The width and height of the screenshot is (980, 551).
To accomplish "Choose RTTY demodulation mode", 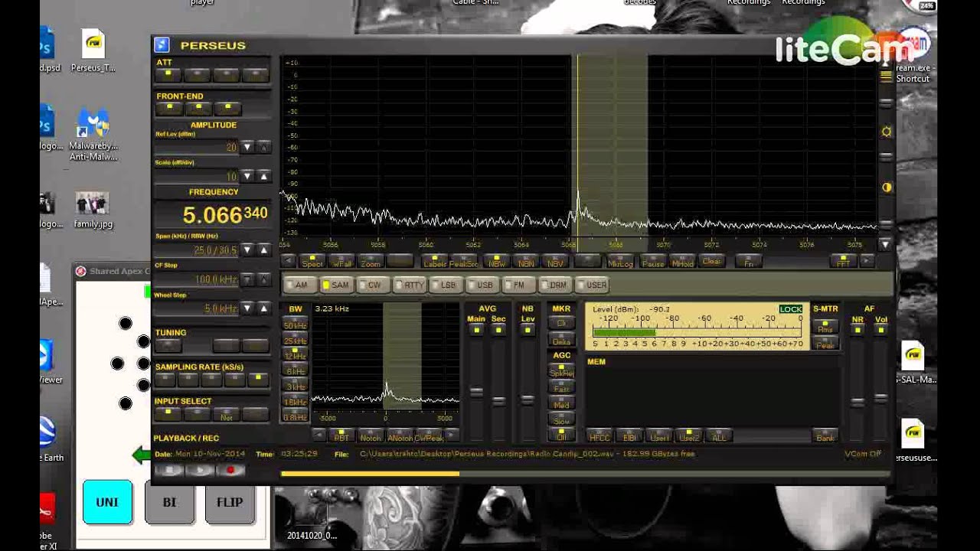I will coord(410,285).
